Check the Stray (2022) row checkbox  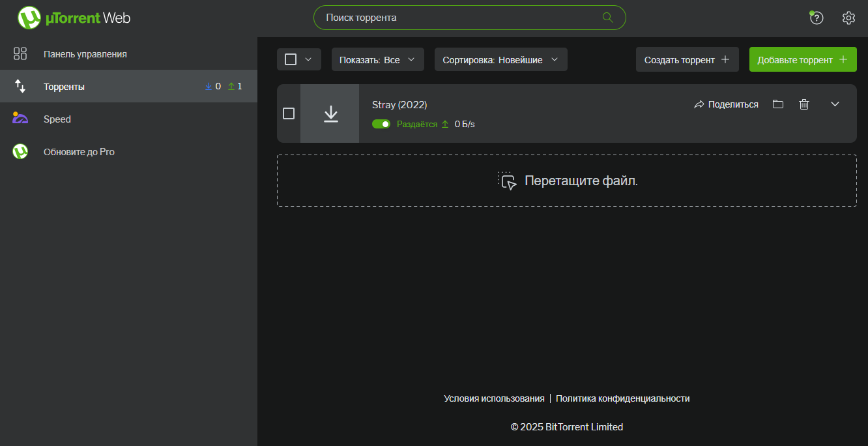coord(289,113)
